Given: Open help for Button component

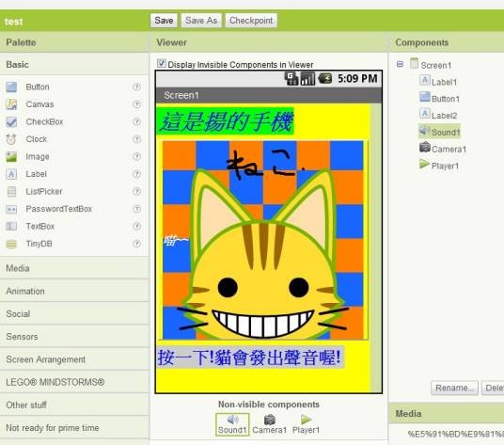Looking at the screenshot, I should (136, 87).
